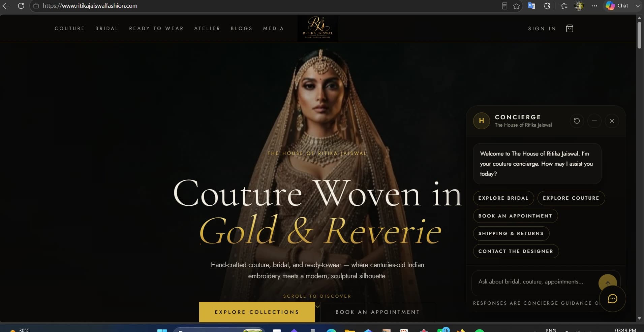Image resolution: width=644 pixels, height=332 pixels.
Task: Click the address bar URL
Action: (90, 6)
